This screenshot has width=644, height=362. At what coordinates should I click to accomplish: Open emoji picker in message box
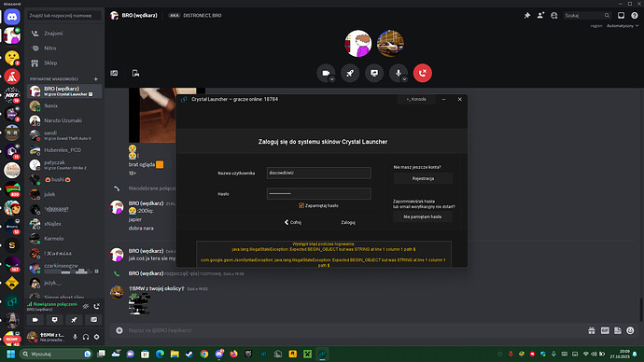coord(630,330)
